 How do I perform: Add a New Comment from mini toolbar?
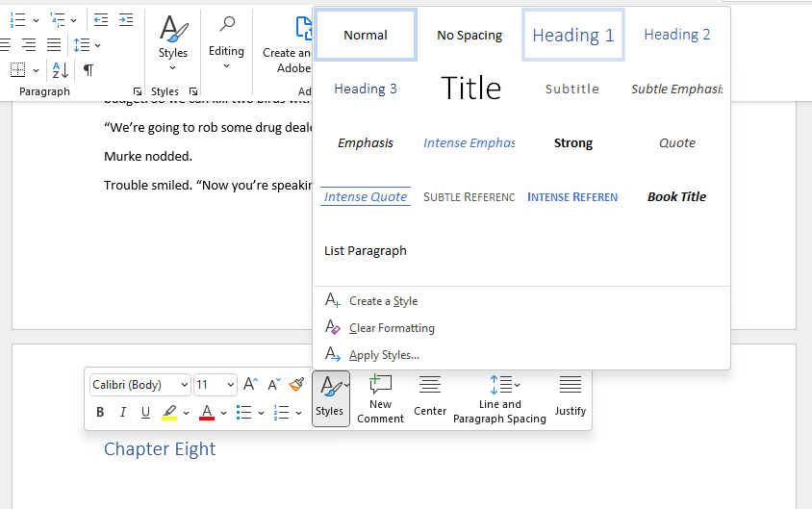[x=380, y=398]
